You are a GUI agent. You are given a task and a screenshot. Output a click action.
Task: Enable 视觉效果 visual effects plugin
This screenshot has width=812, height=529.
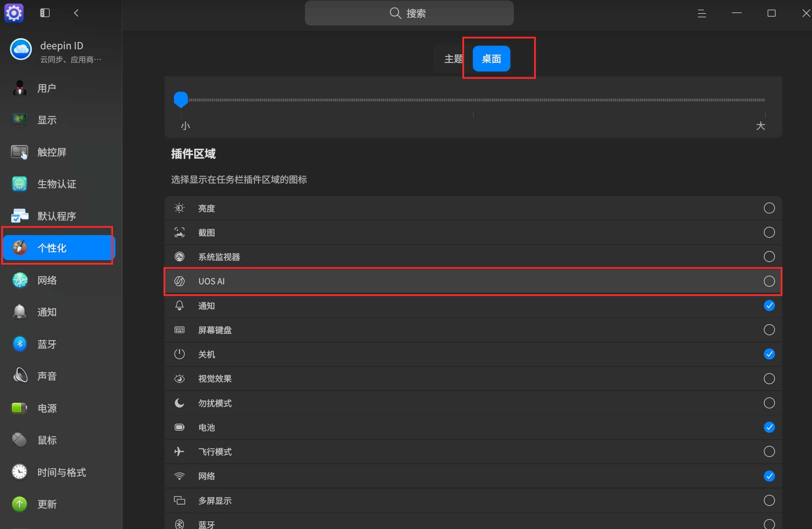coord(769,379)
